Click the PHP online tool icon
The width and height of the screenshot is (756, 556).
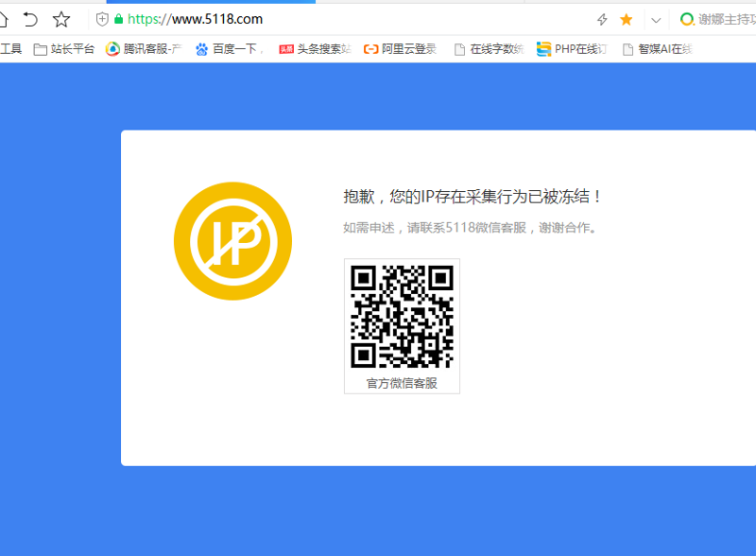(544, 49)
